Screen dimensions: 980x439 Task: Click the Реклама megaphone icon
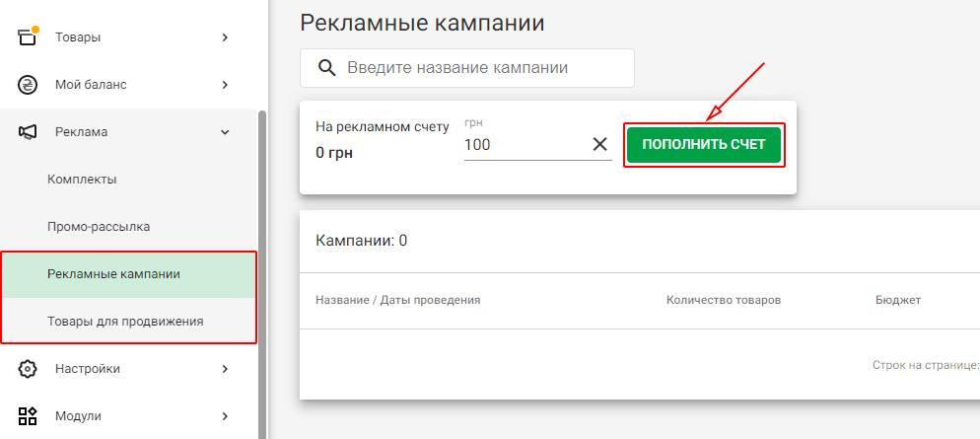point(28,132)
